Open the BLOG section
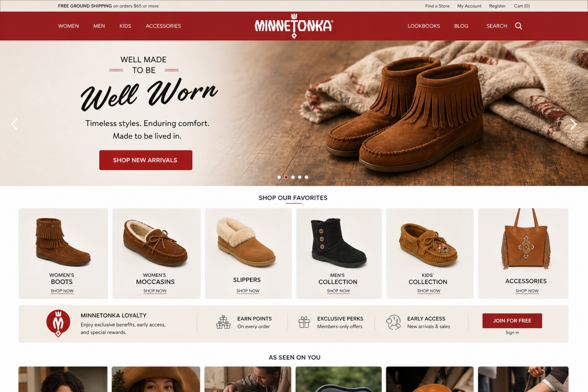 [461, 26]
